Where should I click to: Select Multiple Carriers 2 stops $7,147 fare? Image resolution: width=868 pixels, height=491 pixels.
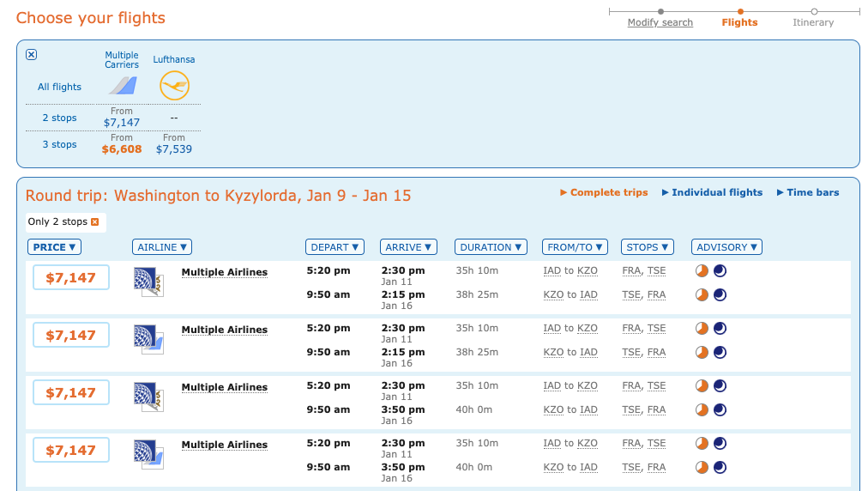tap(122, 123)
